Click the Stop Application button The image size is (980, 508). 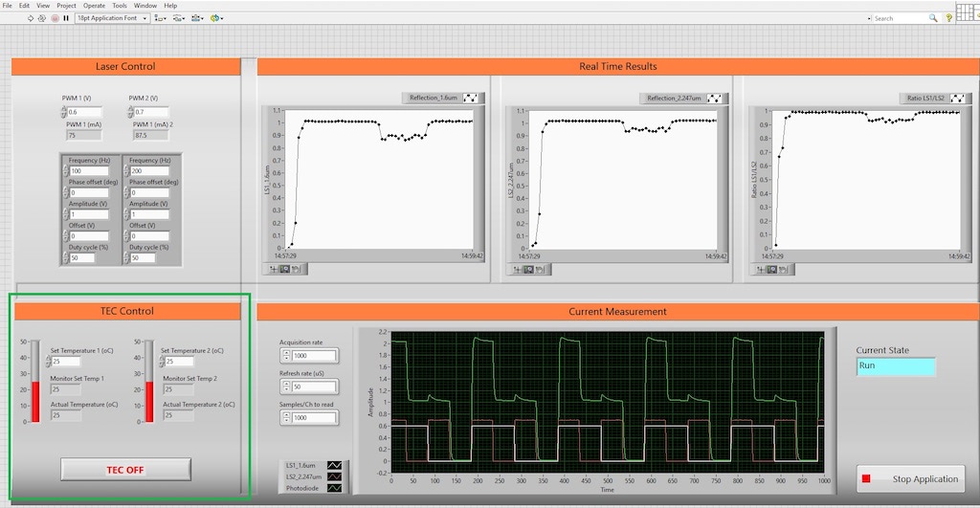[x=910, y=478]
